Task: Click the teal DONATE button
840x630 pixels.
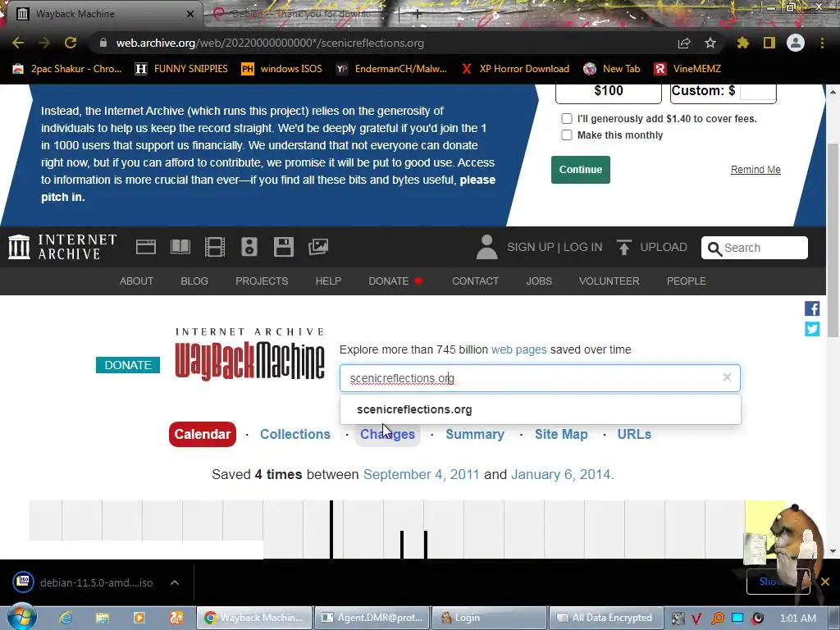Action: (x=127, y=365)
